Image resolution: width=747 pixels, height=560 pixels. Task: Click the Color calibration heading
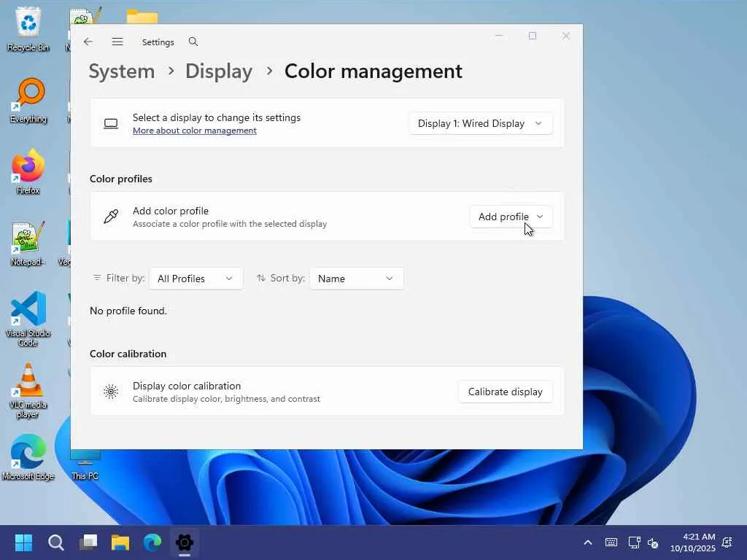pos(128,354)
